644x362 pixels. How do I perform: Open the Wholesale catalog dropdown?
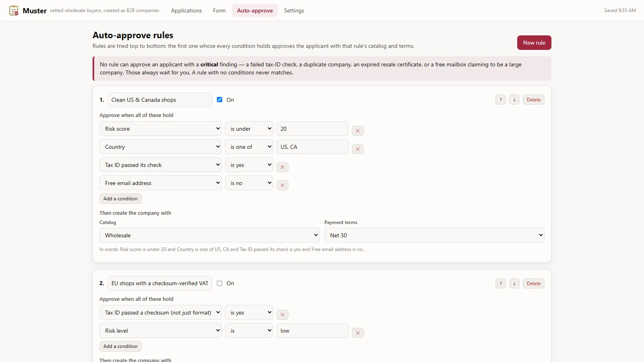click(209, 235)
